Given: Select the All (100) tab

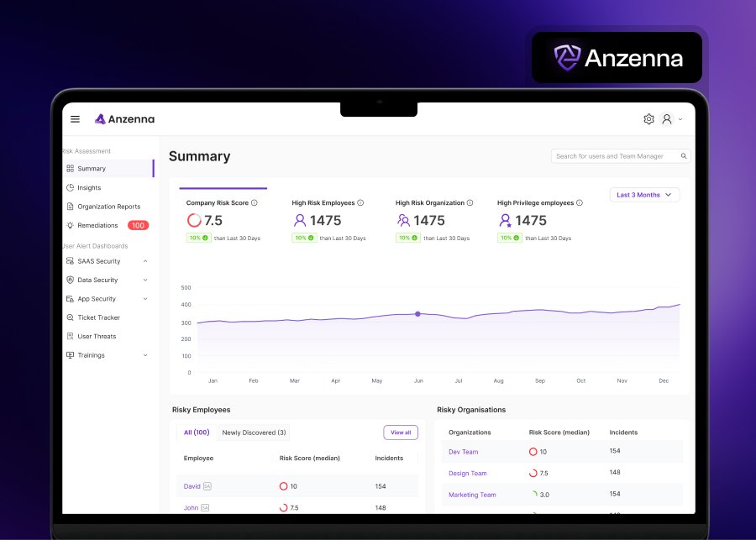Looking at the screenshot, I should [x=197, y=433].
